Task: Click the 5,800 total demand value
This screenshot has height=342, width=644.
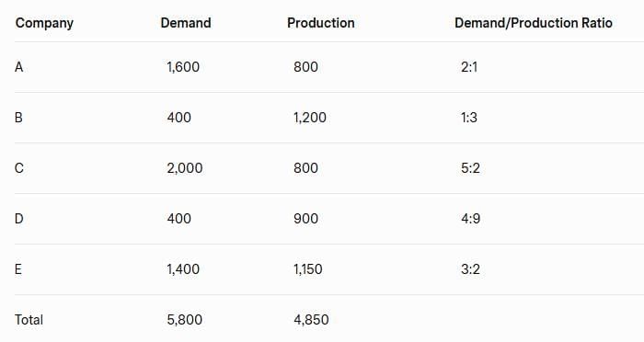Action: [184, 319]
